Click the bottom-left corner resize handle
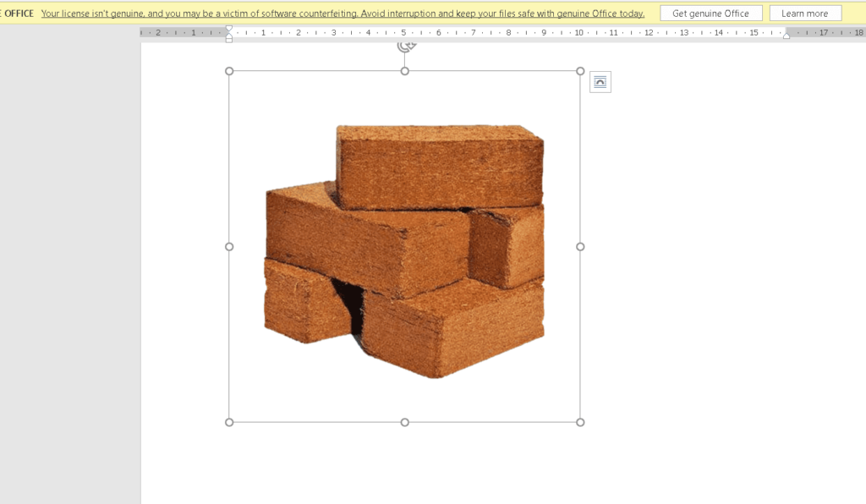 pyautogui.click(x=229, y=422)
